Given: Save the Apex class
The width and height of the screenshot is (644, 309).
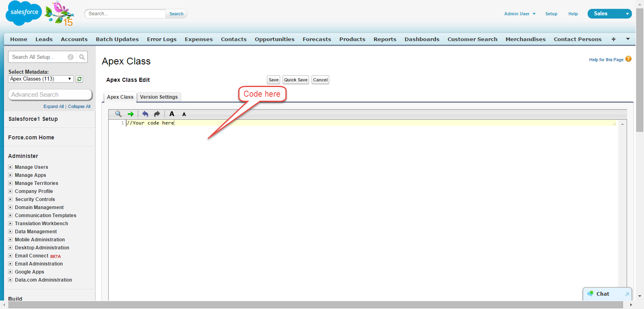Looking at the screenshot, I should [273, 80].
